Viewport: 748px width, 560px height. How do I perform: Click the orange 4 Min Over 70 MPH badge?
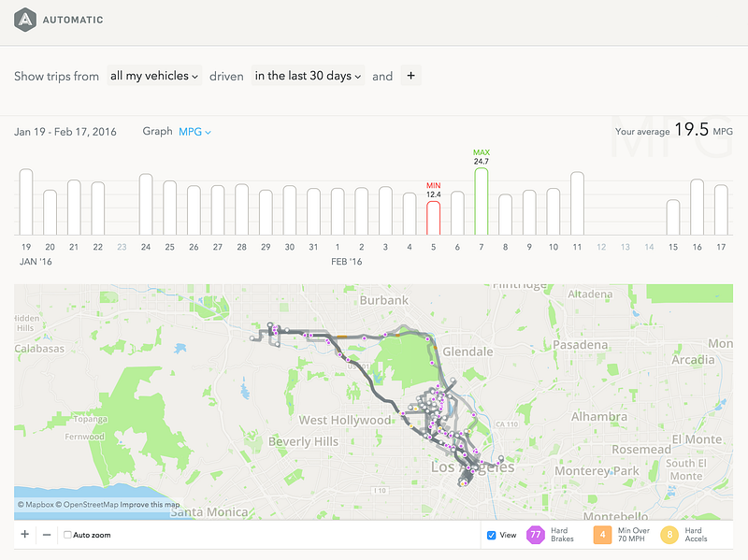602,535
